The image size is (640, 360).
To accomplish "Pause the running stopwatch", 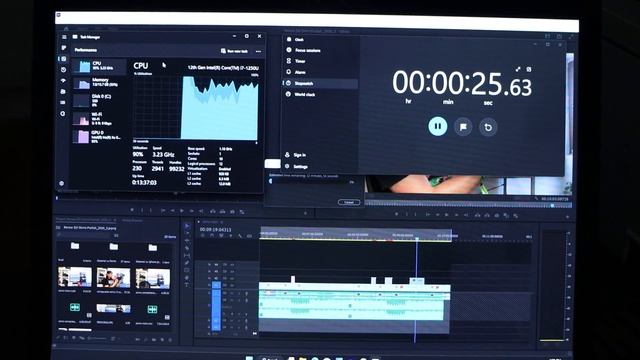I will [x=438, y=127].
